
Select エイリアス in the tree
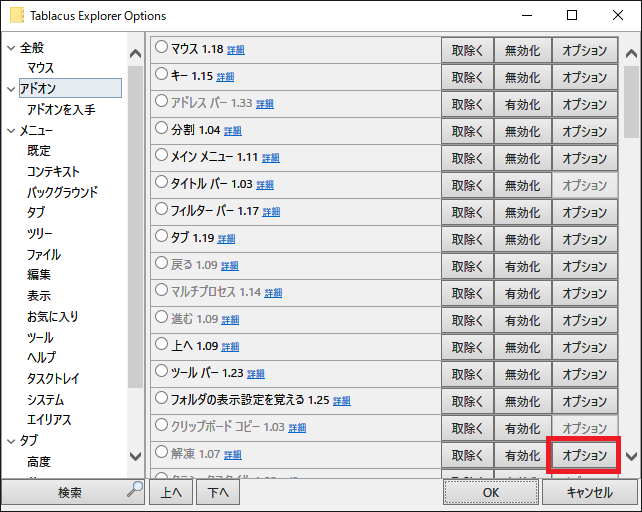(x=49, y=420)
